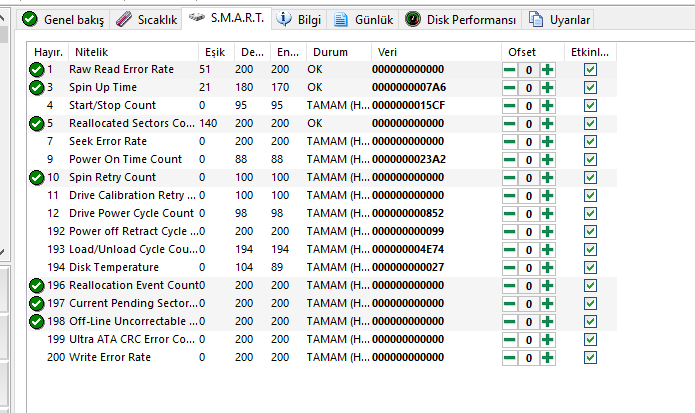
Task: Click the green status icon for Raw Read Error Rate
Action: point(36,70)
